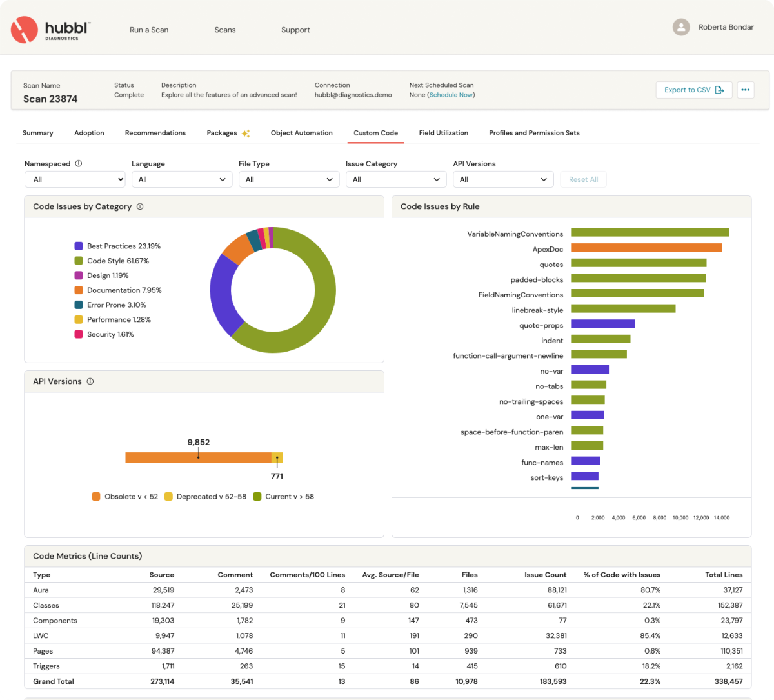774x700 pixels.
Task: Click the Components row label
Action: pos(55,621)
